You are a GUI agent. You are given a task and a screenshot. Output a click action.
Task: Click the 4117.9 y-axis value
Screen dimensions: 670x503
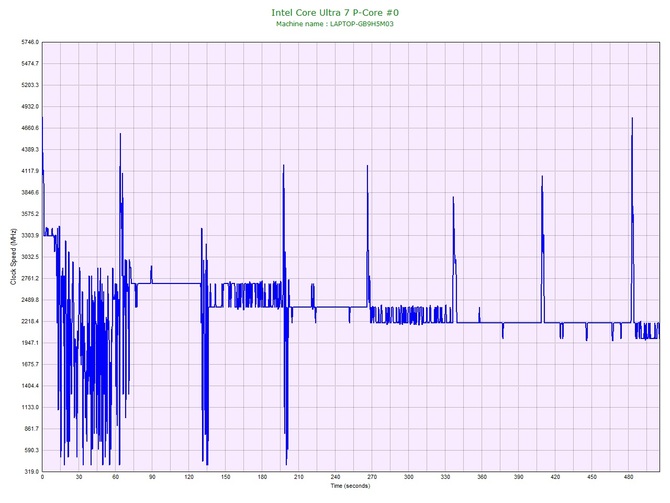pos(30,171)
